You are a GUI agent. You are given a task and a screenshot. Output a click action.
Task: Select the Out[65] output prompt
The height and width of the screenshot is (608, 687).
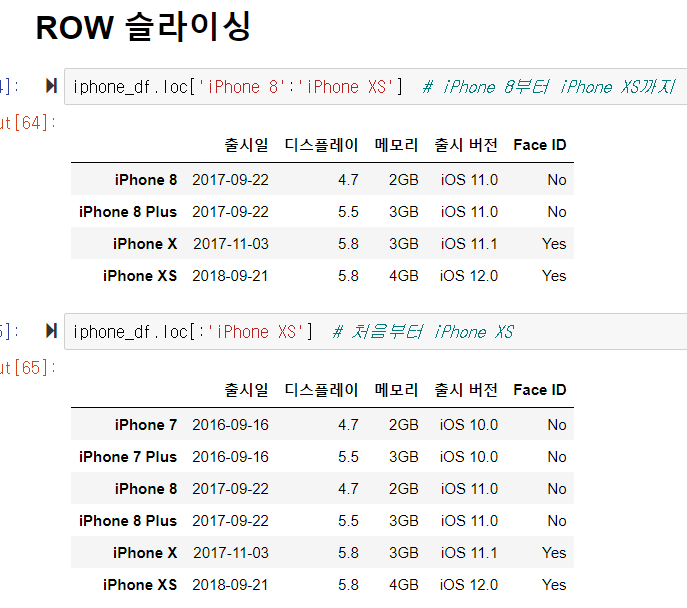[28, 368]
